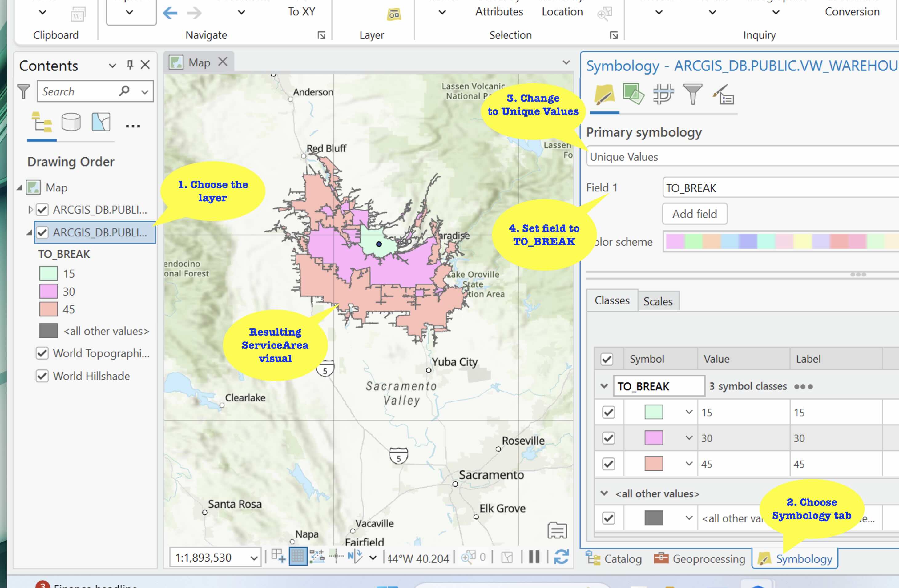The width and height of the screenshot is (899, 588).
Task: Click the back navigation arrow
Action: point(170,13)
